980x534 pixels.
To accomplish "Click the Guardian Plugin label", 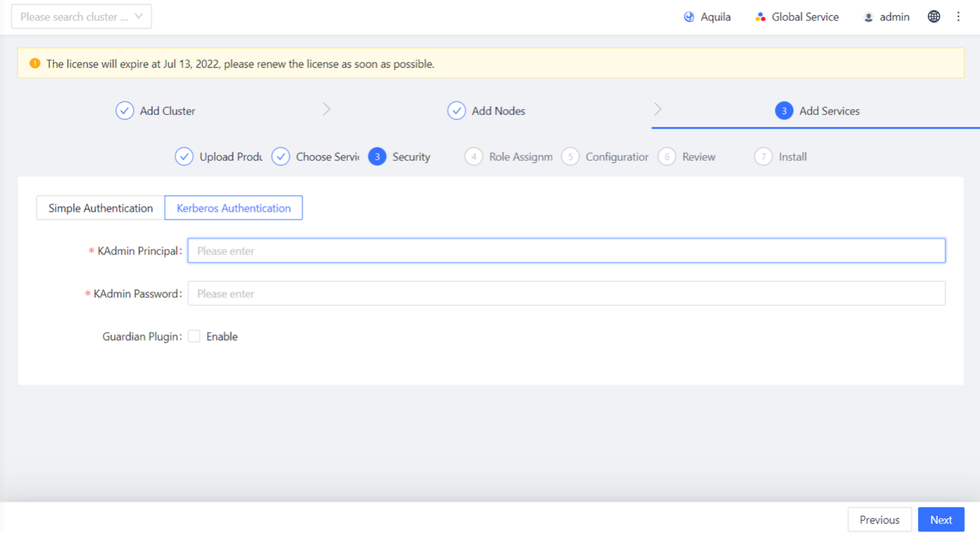I will coord(142,336).
